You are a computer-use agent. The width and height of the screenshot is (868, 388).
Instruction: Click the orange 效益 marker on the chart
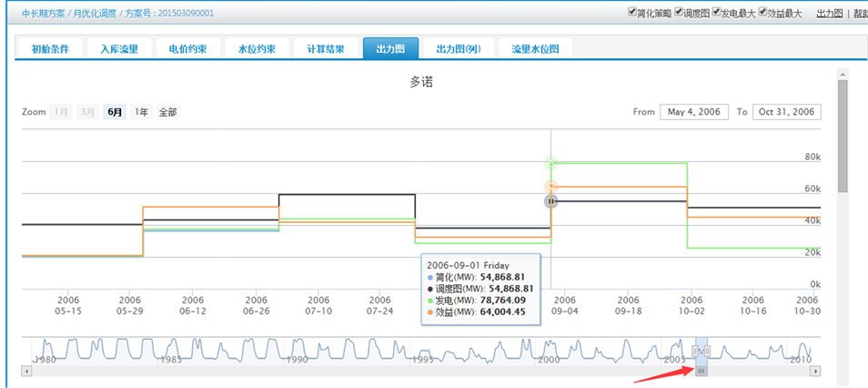[550, 187]
